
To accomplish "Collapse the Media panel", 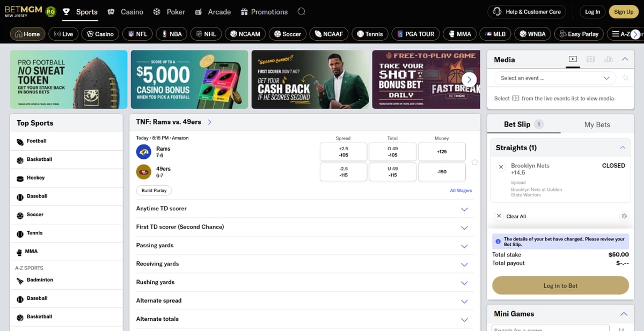I will [x=625, y=59].
